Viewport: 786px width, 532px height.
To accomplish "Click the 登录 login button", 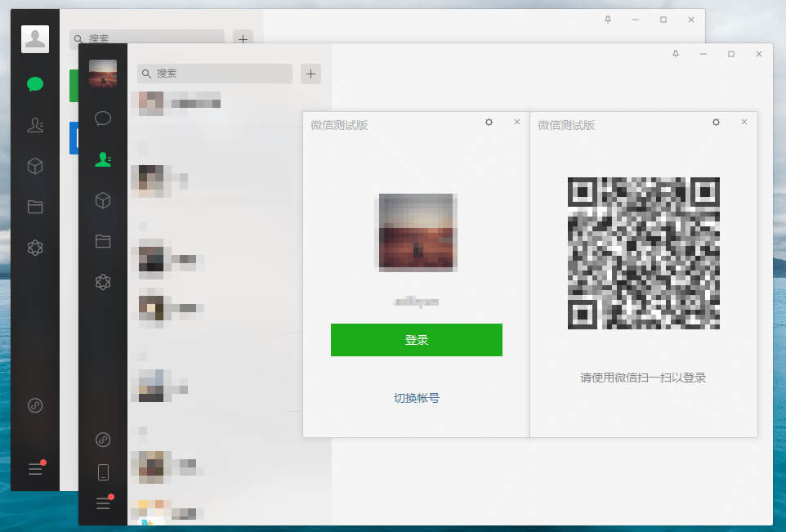I will click(416, 340).
